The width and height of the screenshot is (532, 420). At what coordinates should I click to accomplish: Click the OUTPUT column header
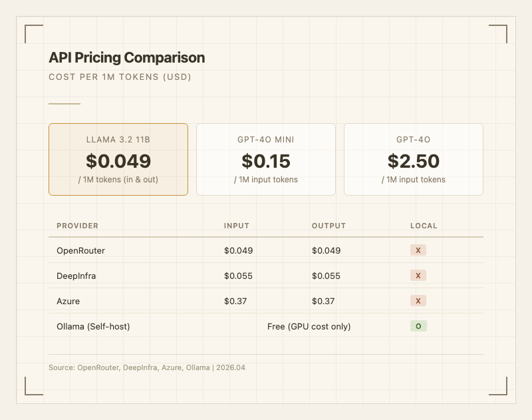(329, 226)
